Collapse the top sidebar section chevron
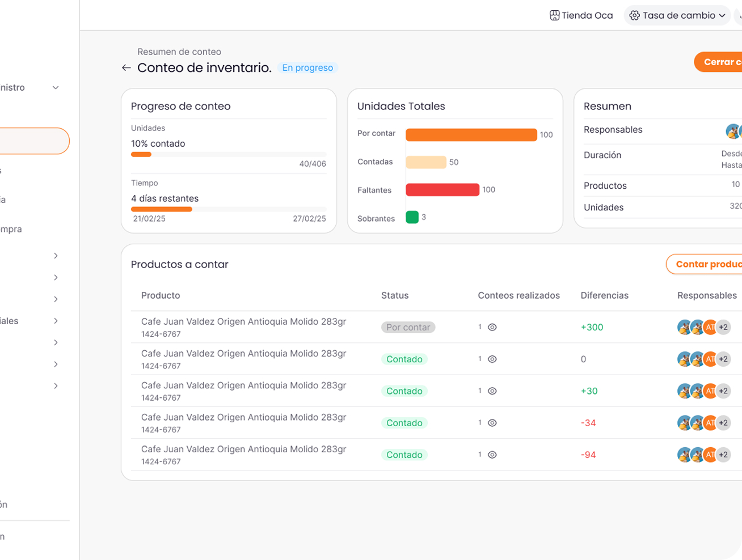The height and width of the screenshot is (560, 742). point(56,88)
